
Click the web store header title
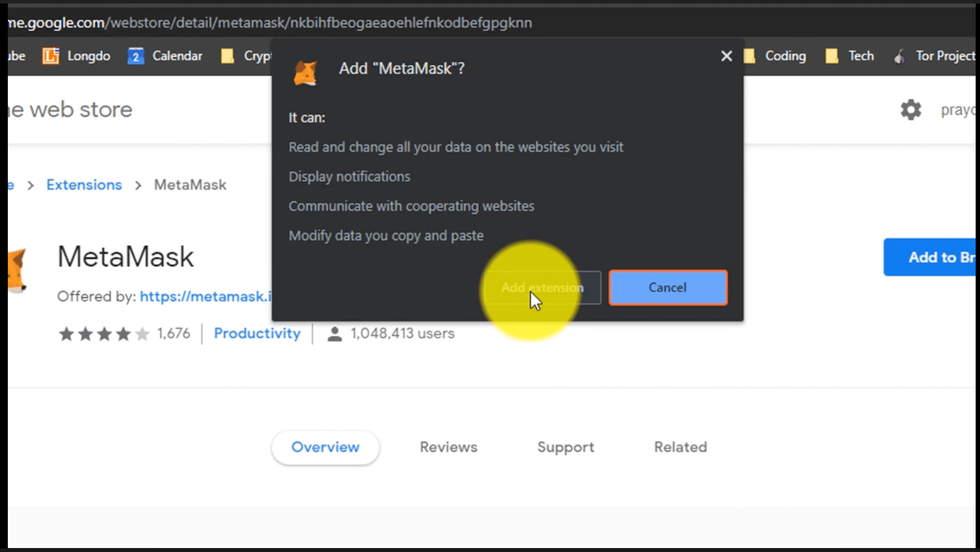coord(70,110)
